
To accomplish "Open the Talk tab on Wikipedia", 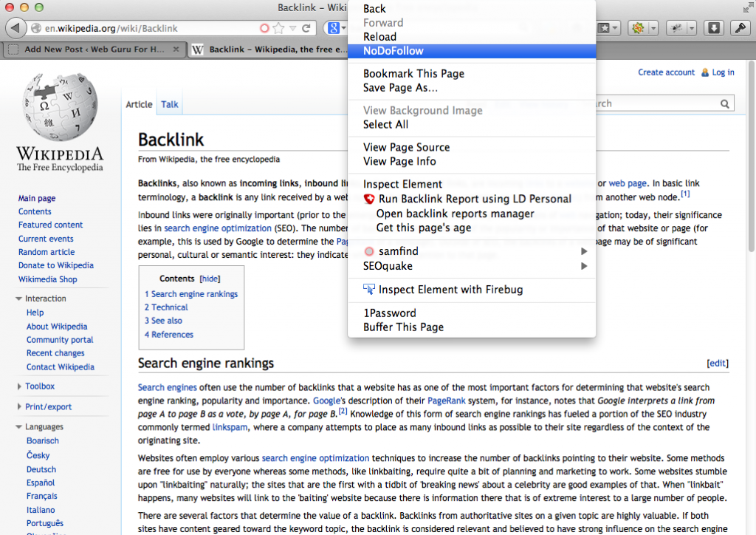I will (169, 104).
